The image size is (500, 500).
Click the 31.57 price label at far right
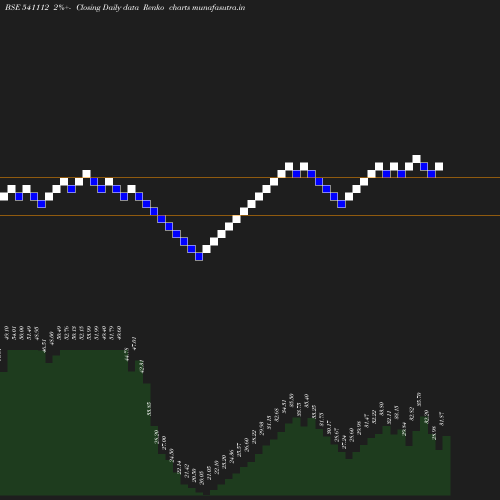pyautogui.click(x=442, y=419)
